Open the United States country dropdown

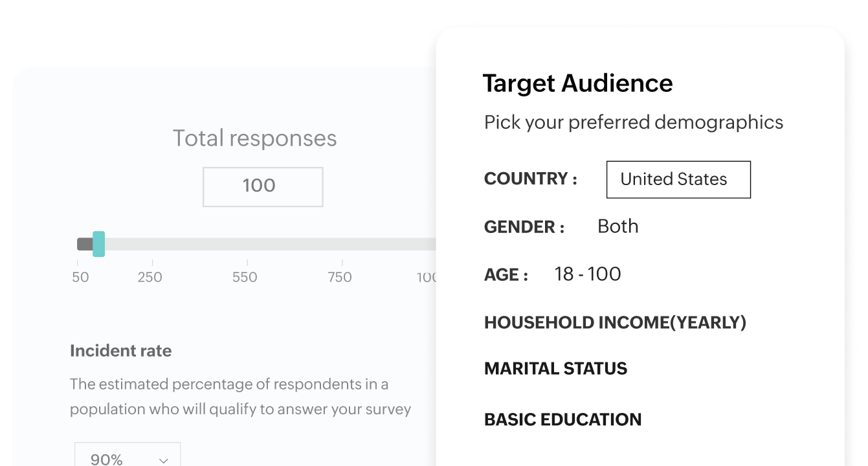[x=678, y=179]
